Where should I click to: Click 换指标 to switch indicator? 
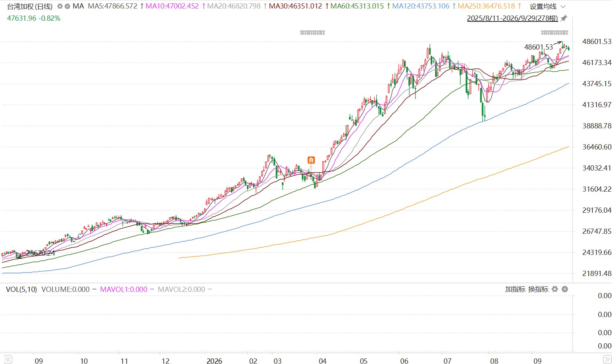pyautogui.click(x=538, y=289)
